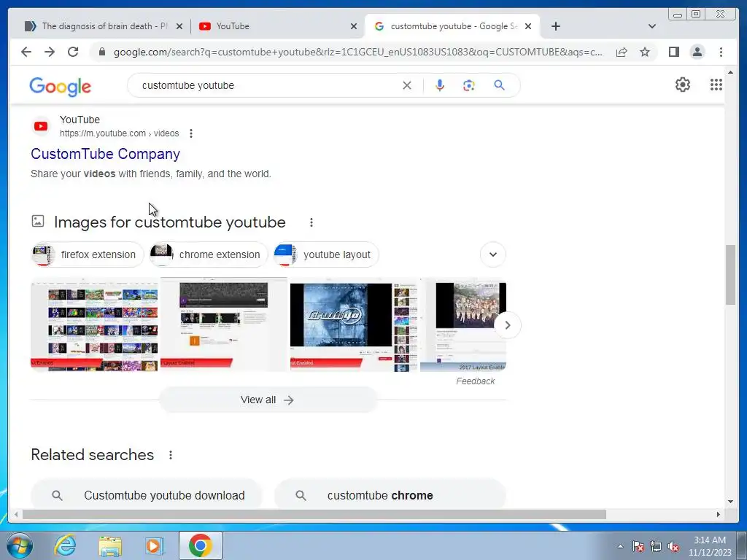Click the muted volume tray icon
The width and height of the screenshot is (747, 560).
pyautogui.click(x=673, y=547)
